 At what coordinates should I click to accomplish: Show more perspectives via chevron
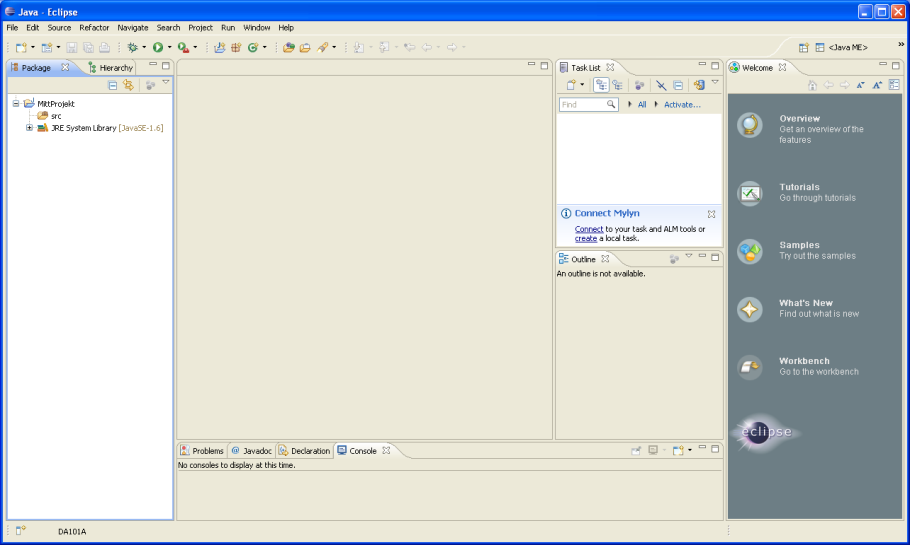(x=901, y=44)
